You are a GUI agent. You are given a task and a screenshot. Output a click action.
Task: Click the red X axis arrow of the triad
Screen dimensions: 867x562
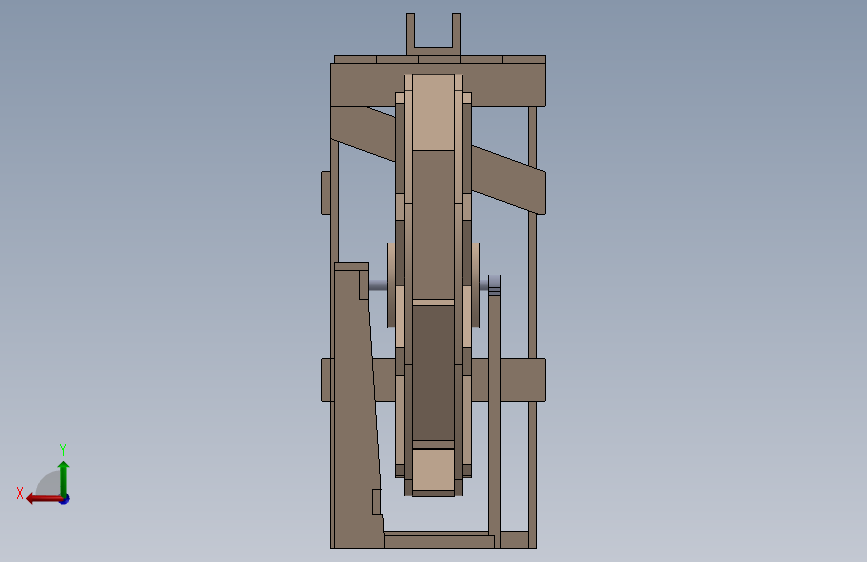44,499
